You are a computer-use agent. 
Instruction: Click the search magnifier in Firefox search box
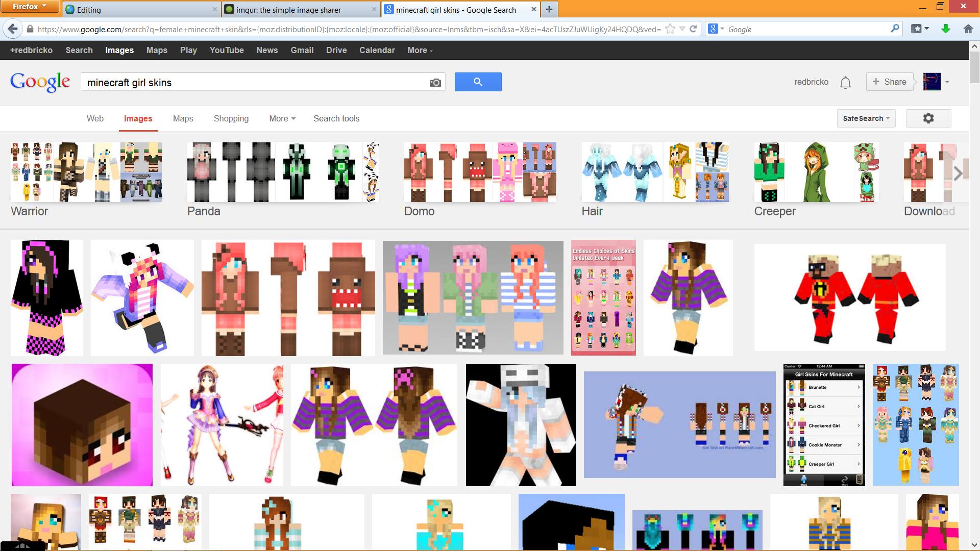[895, 29]
